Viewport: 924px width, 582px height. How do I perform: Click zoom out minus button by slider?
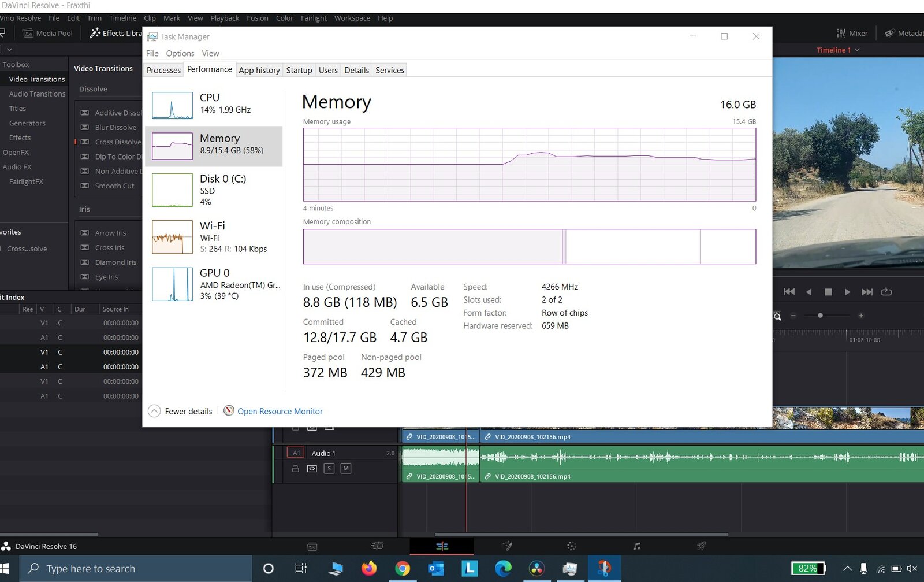click(793, 316)
